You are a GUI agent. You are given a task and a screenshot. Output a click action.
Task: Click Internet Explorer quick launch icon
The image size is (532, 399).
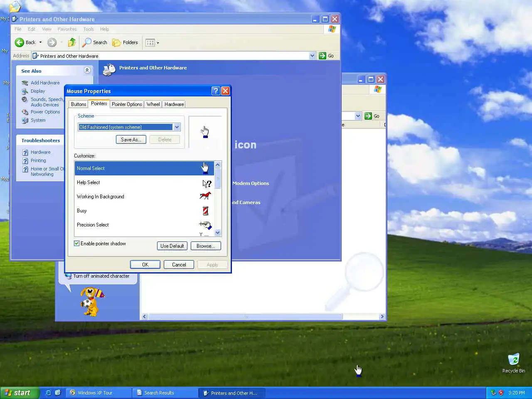49,393
